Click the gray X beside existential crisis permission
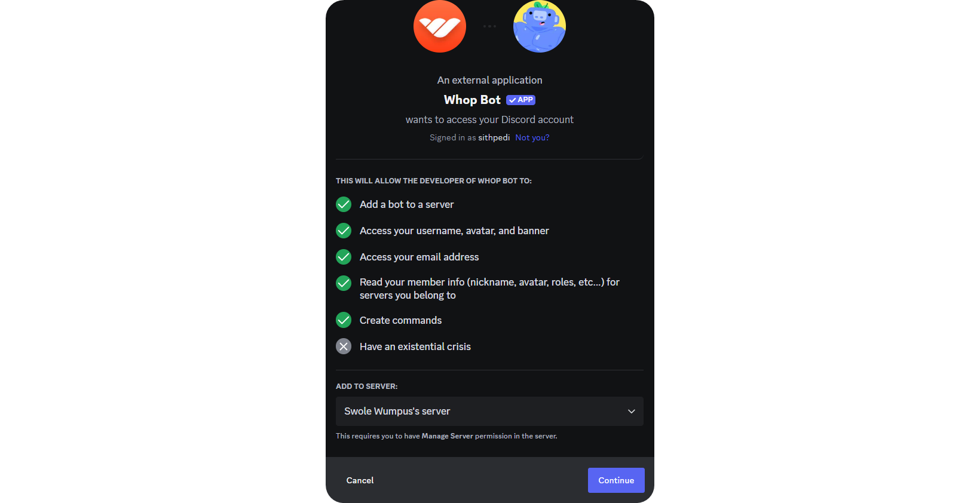This screenshot has height=503, width=980. pos(343,346)
